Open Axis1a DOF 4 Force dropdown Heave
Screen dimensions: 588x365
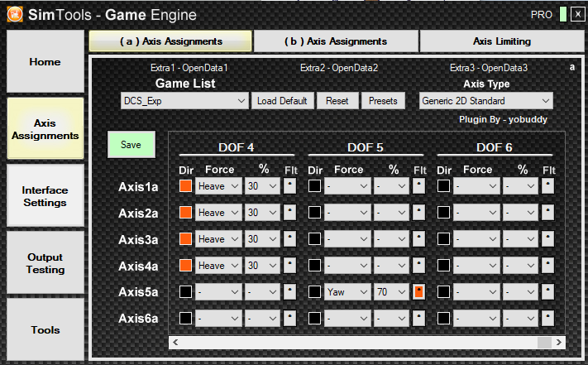coord(218,186)
